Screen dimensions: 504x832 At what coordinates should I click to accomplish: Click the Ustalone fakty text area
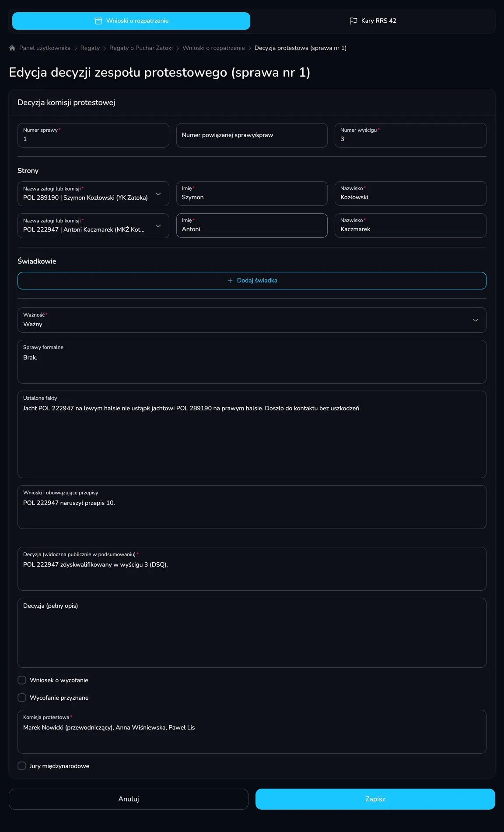[252, 434]
